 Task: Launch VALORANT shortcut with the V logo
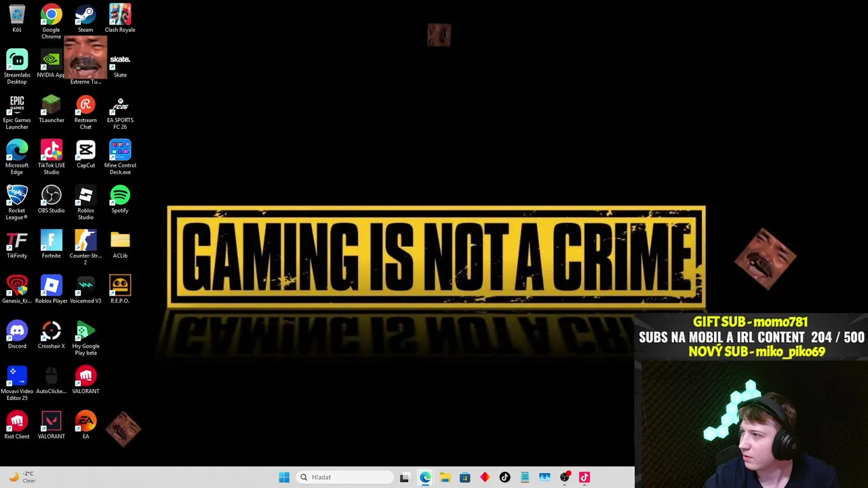pyautogui.click(x=51, y=426)
